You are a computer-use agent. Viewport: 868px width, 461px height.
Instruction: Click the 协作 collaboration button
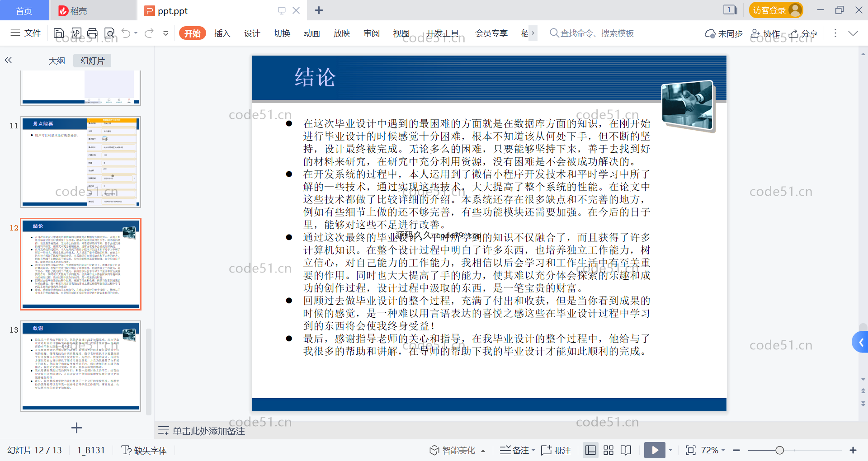click(765, 34)
